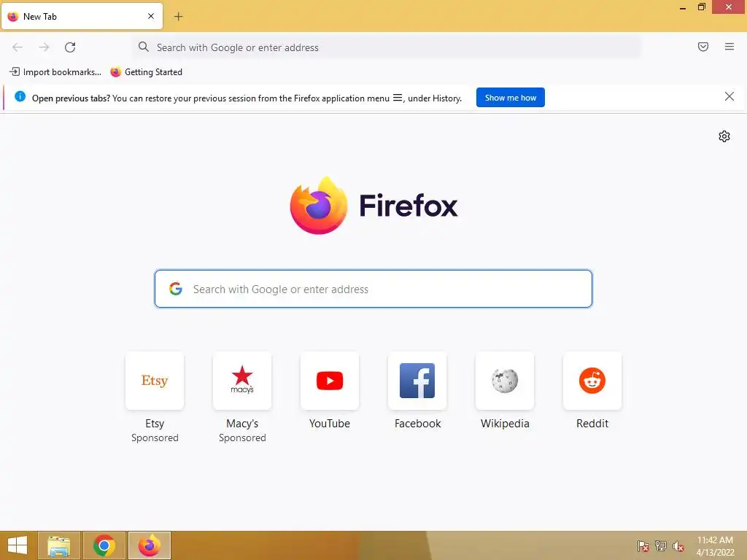This screenshot has width=747, height=560.
Task: Click the info icon in notification bar
Action: pyautogui.click(x=20, y=97)
